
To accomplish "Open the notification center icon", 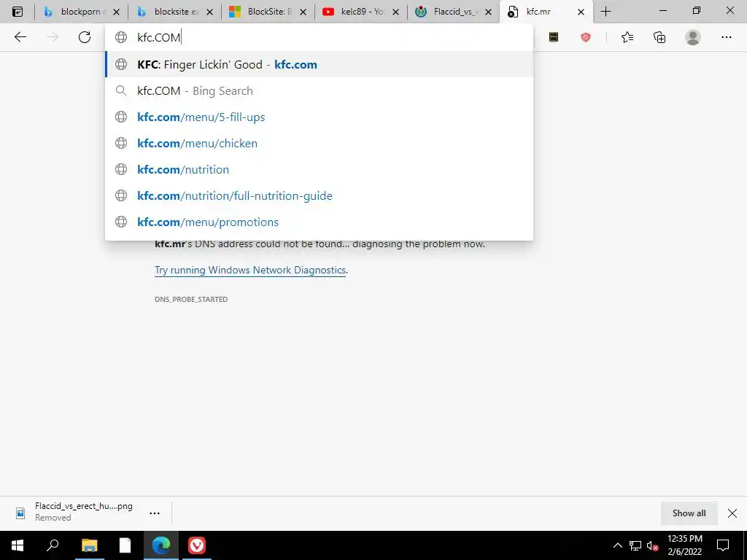I will click(x=723, y=545).
